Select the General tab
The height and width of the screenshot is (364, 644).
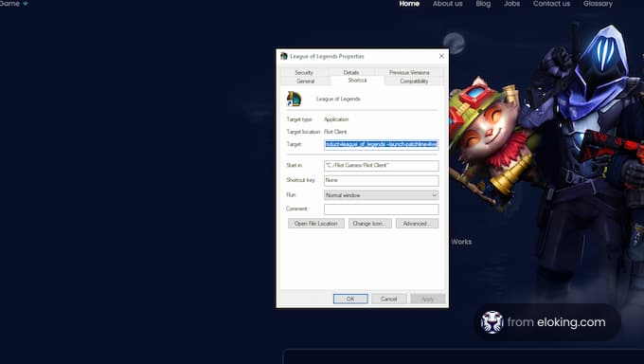(x=305, y=81)
